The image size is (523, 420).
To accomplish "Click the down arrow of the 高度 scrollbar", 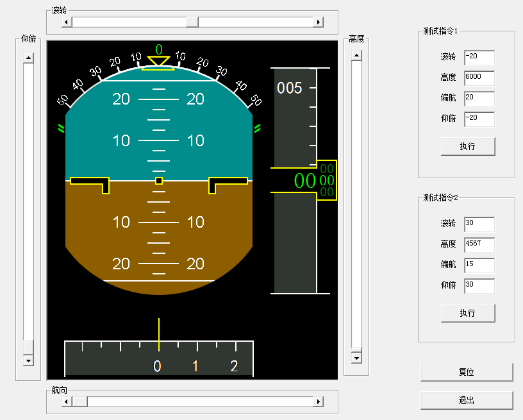I will coord(356,358).
